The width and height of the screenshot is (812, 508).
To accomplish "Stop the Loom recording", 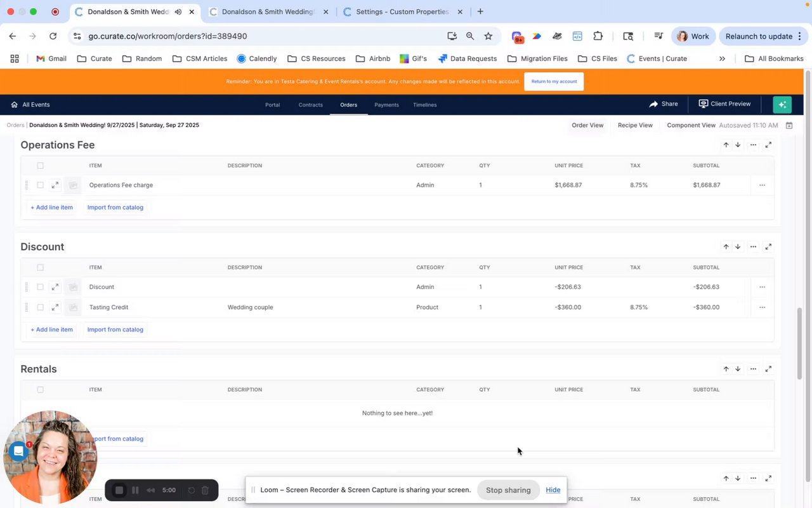I will tap(119, 490).
